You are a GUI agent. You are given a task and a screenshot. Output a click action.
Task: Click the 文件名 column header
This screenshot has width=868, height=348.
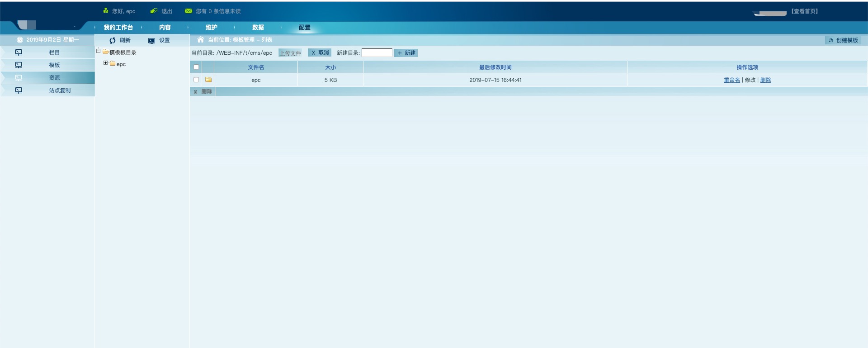[256, 67]
